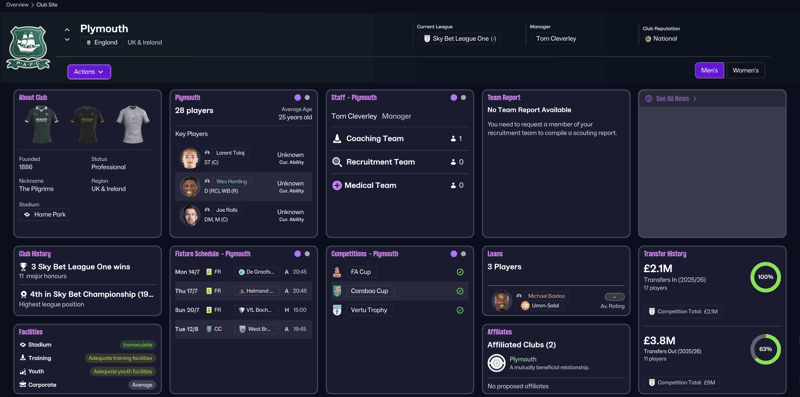Image resolution: width=800 pixels, height=397 pixels.
Task: Click Medical Team staff count icon
Action: click(x=453, y=186)
